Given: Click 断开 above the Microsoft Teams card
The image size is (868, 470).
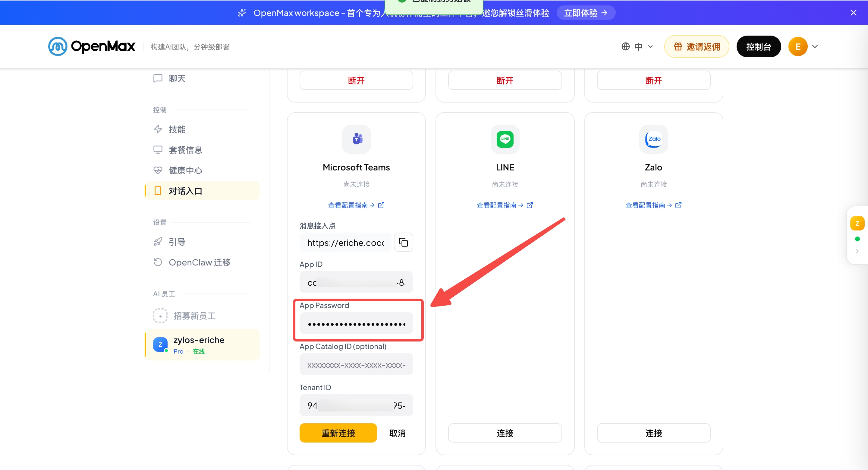Looking at the screenshot, I should point(356,80).
